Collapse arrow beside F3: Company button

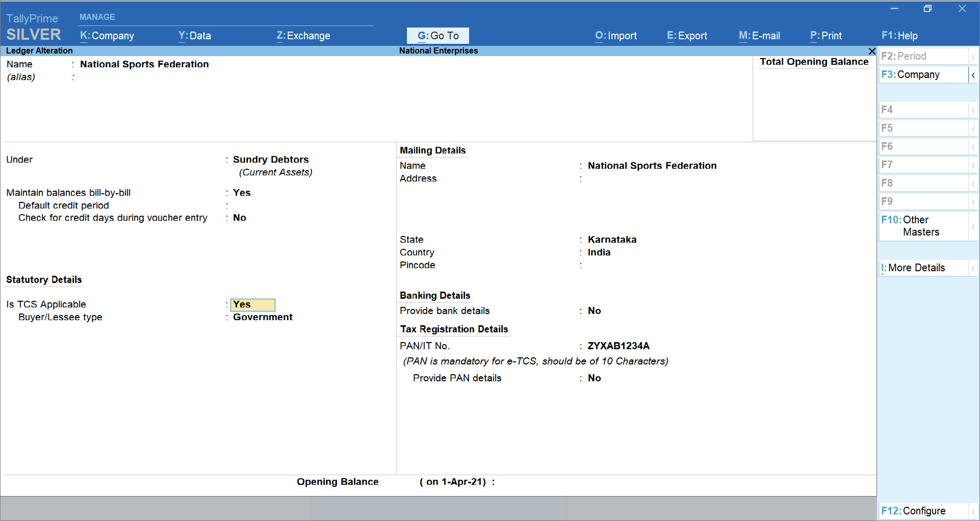coord(973,75)
